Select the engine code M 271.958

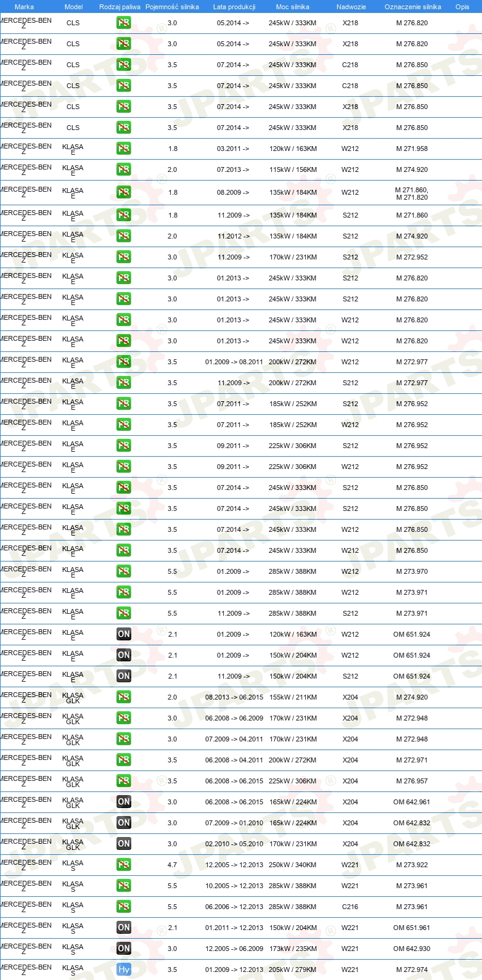pos(412,149)
